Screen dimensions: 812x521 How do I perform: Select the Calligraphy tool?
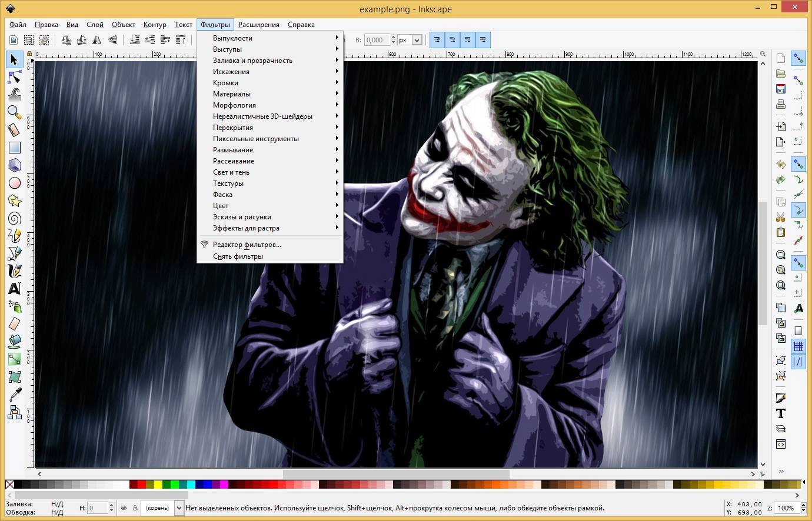[14, 271]
